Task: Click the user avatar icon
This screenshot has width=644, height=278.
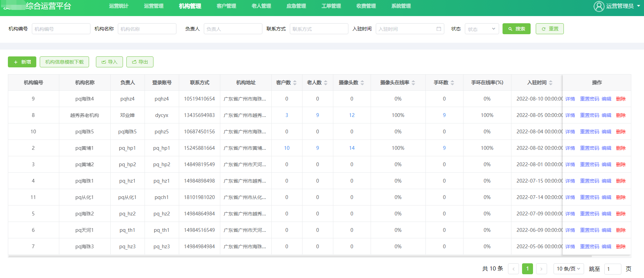Action: tap(599, 6)
